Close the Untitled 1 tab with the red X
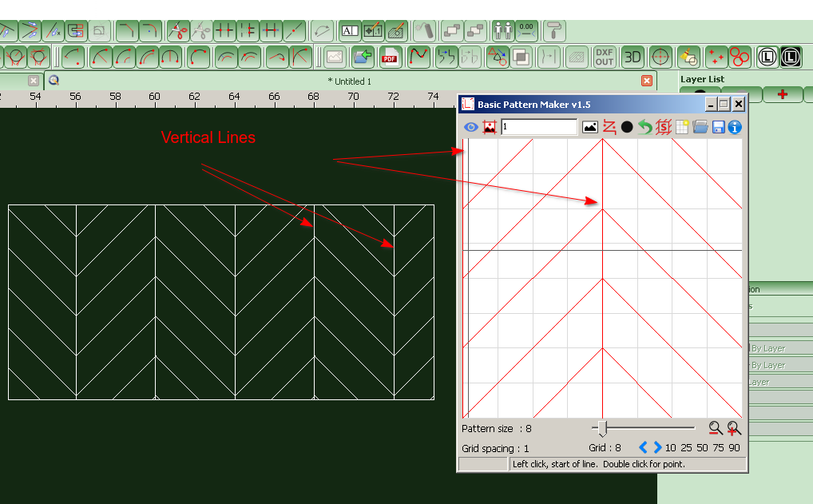The image size is (813, 504). [647, 81]
